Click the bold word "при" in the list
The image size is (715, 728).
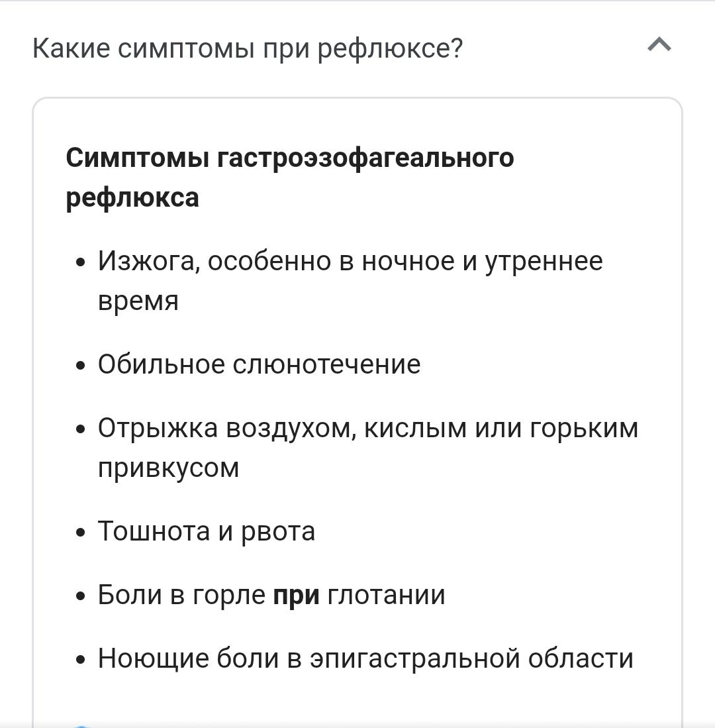296,596
